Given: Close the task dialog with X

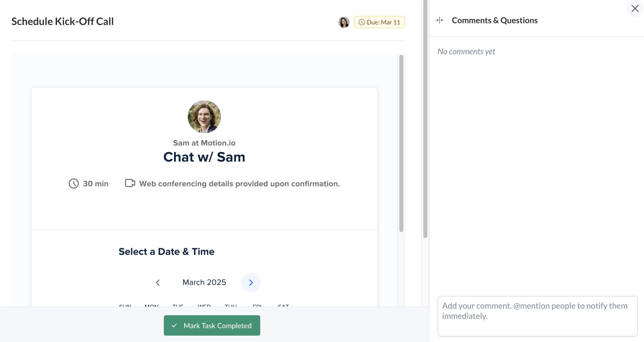Looking at the screenshot, I should coord(635,8).
